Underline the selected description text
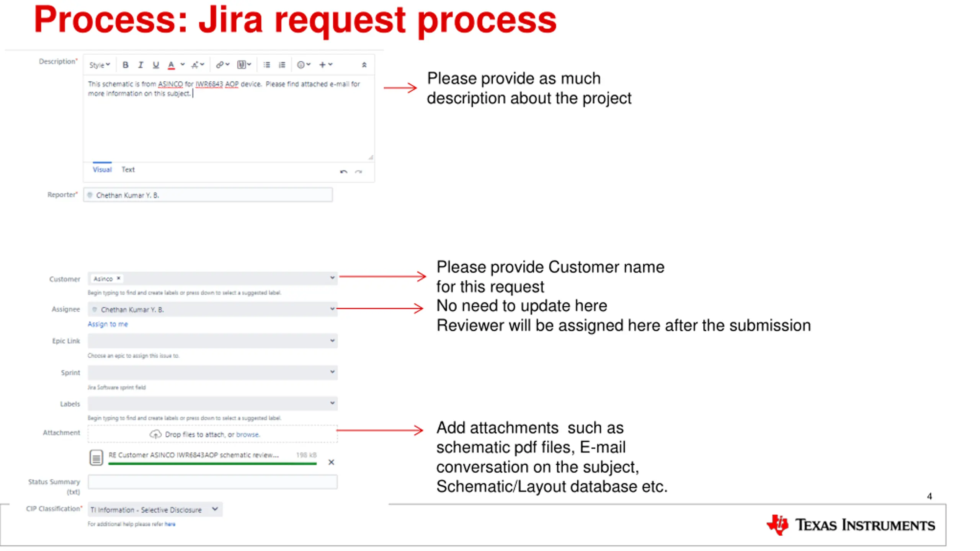 click(155, 65)
